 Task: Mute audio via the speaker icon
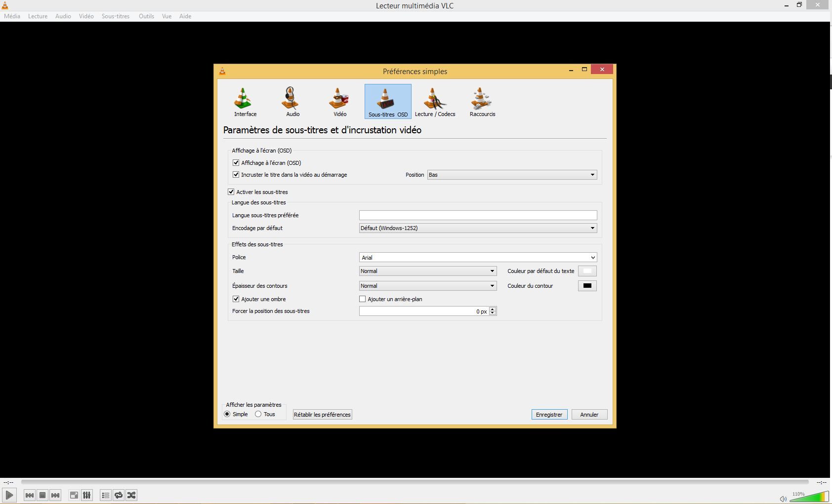click(x=783, y=499)
